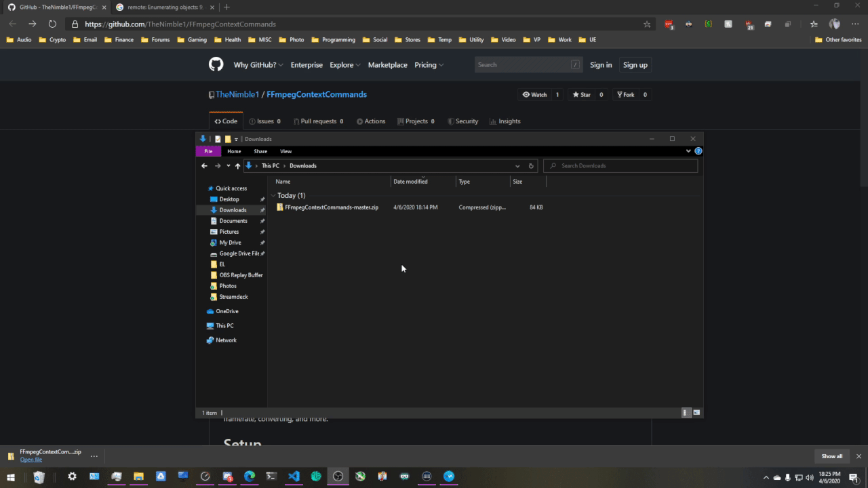868x488 pixels.
Task: Show hidden tray icons chevron
Action: click(x=766, y=478)
